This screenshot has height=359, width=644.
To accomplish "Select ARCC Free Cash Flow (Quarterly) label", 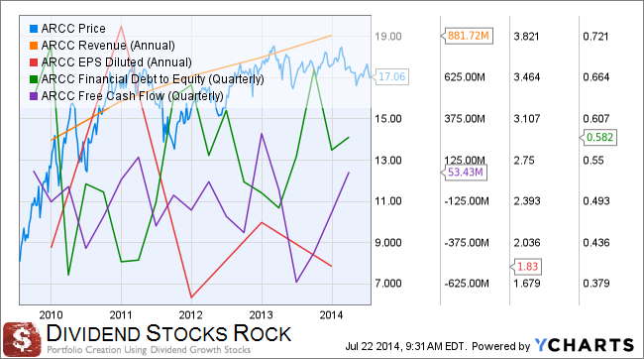I will [132, 96].
